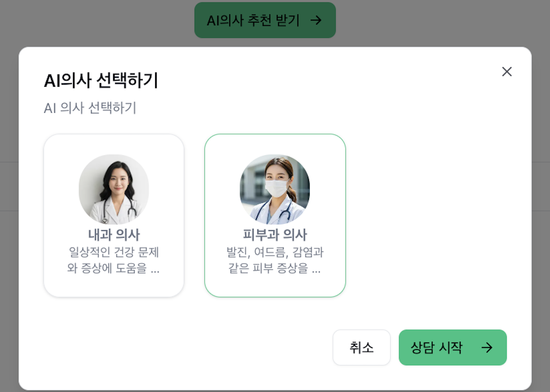Click the 피부과 의사 name label
This screenshot has height=392, width=550.
click(275, 235)
